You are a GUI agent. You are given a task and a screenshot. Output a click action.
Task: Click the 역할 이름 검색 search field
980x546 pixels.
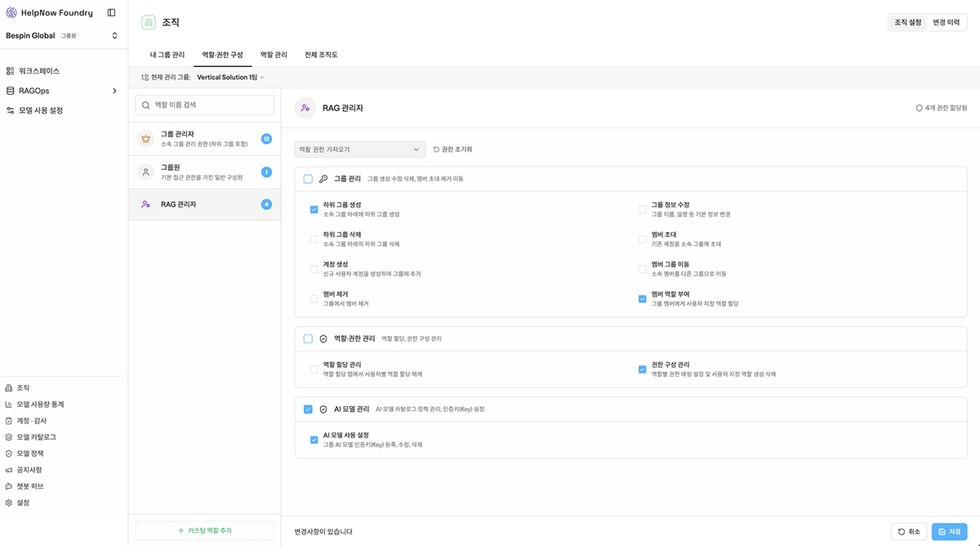point(204,105)
